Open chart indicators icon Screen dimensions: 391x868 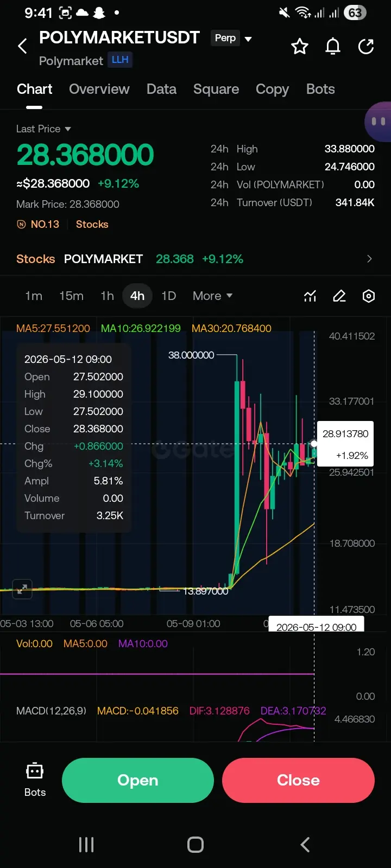pyautogui.click(x=310, y=296)
